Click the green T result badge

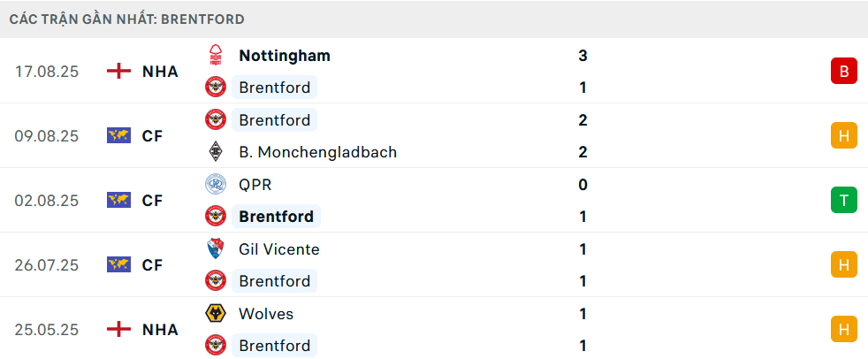tap(843, 201)
